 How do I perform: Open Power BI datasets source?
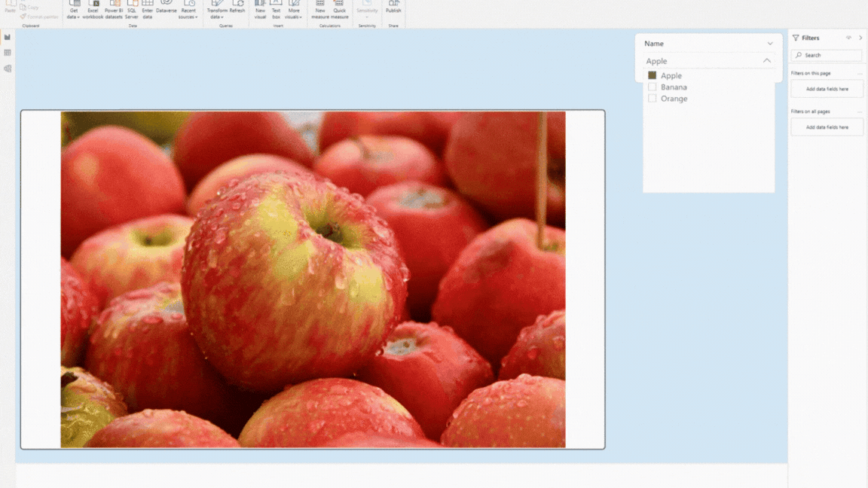point(114,11)
